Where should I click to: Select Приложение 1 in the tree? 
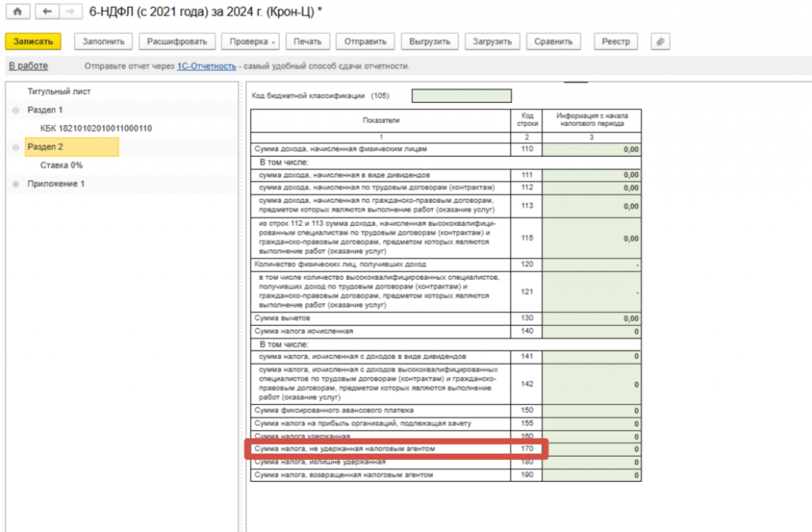pos(56,184)
